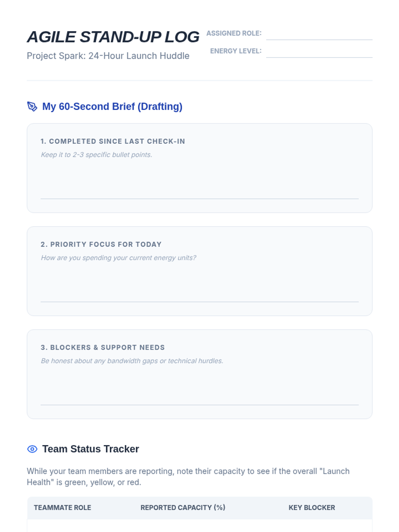The width and height of the screenshot is (399, 532).
Task: Click the Launch Health description paragraph
Action: tap(188, 477)
